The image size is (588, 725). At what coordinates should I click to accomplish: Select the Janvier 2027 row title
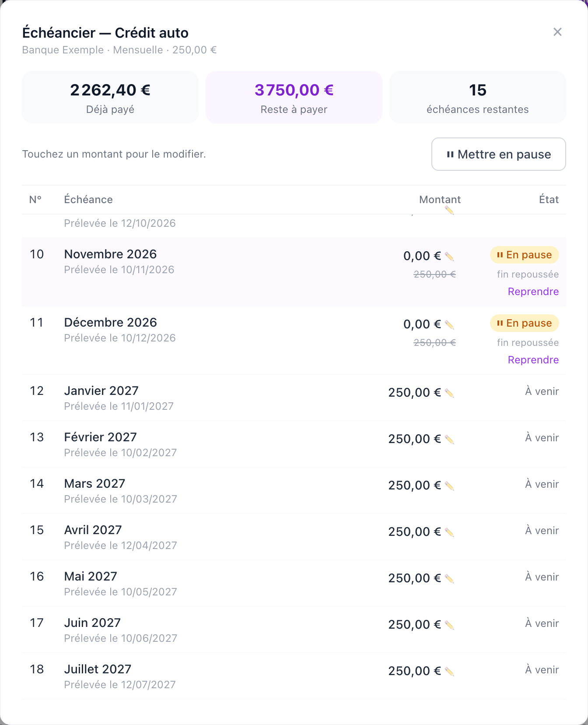click(x=101, y=391)
